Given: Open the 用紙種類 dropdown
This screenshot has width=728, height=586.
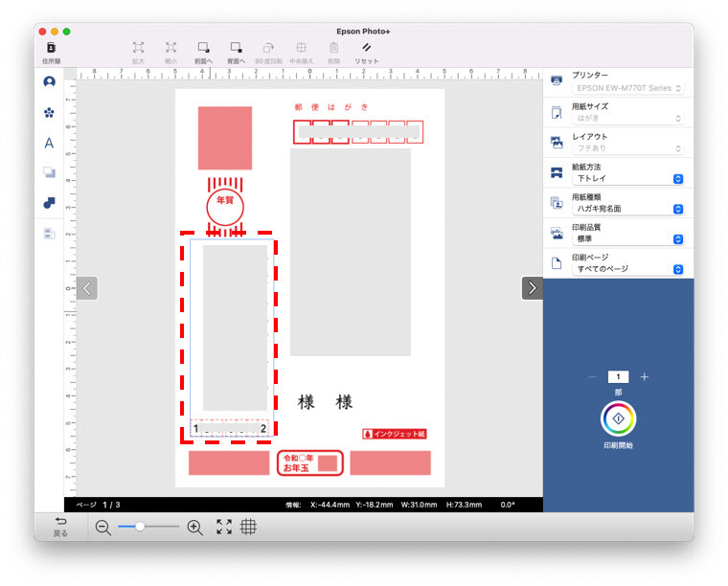Looking at the screenshot, I should coord(627,209).
